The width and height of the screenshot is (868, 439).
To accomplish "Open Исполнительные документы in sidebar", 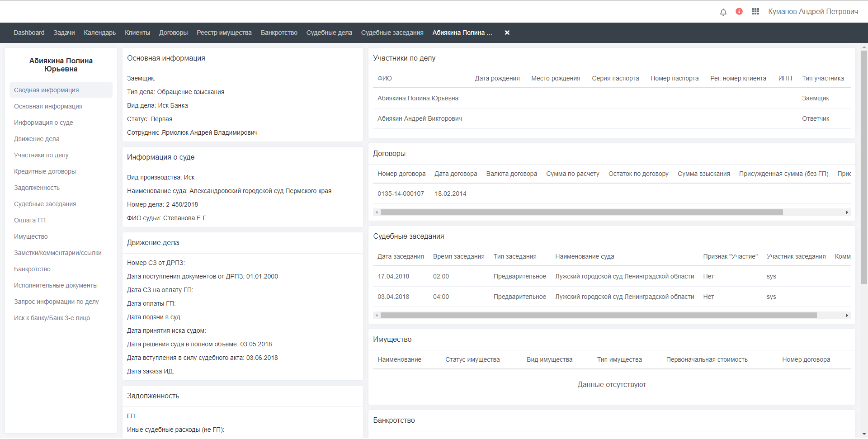I will [x=56, y=285].
